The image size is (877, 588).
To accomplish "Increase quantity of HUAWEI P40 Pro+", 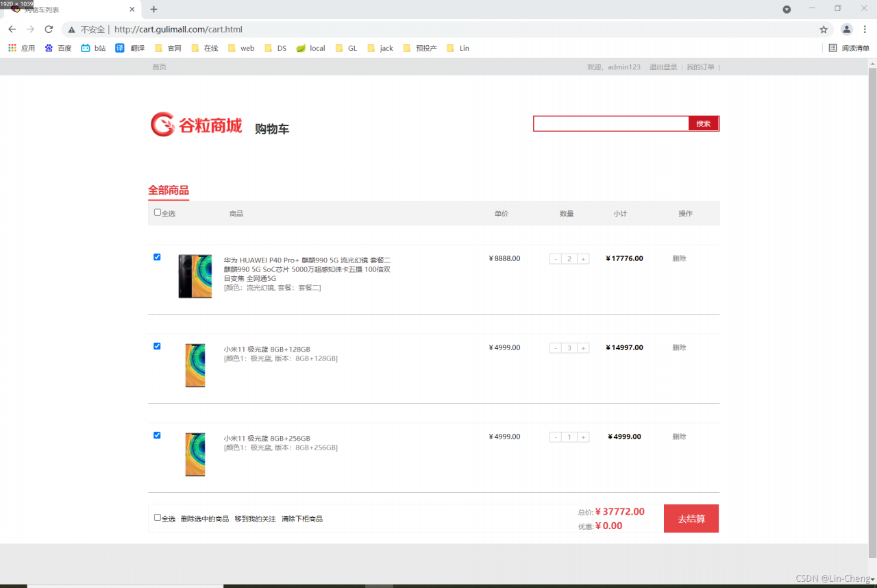I will [583, 259].
